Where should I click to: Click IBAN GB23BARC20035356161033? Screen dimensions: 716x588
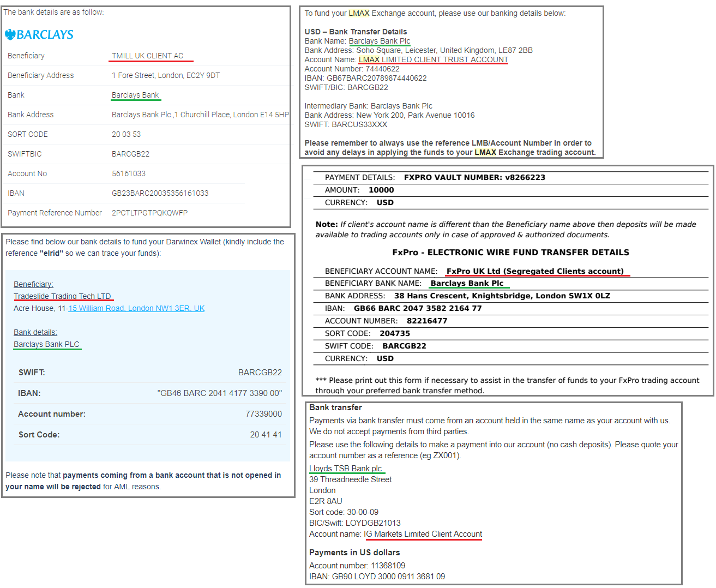pyautogui.click(x=160, y=193)
